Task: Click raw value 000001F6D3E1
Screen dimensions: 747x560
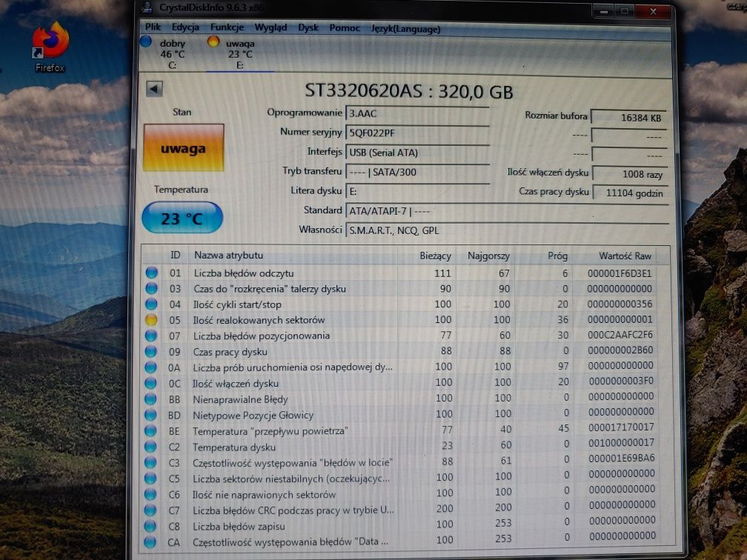Action: point(620,273)
